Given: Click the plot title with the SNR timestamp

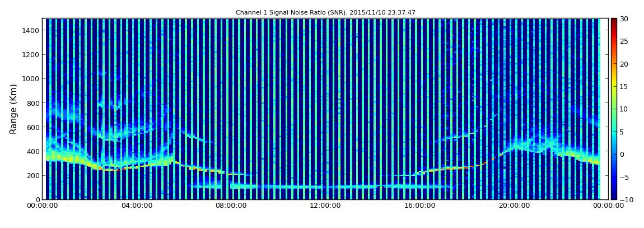Looking at the screenshot, I should (325, 13).
